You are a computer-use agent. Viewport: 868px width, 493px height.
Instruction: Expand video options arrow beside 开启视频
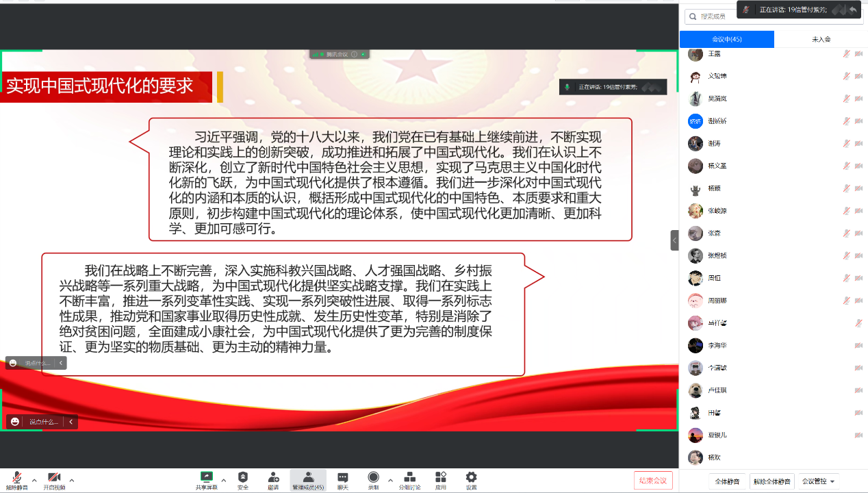[x=72, y=480]
